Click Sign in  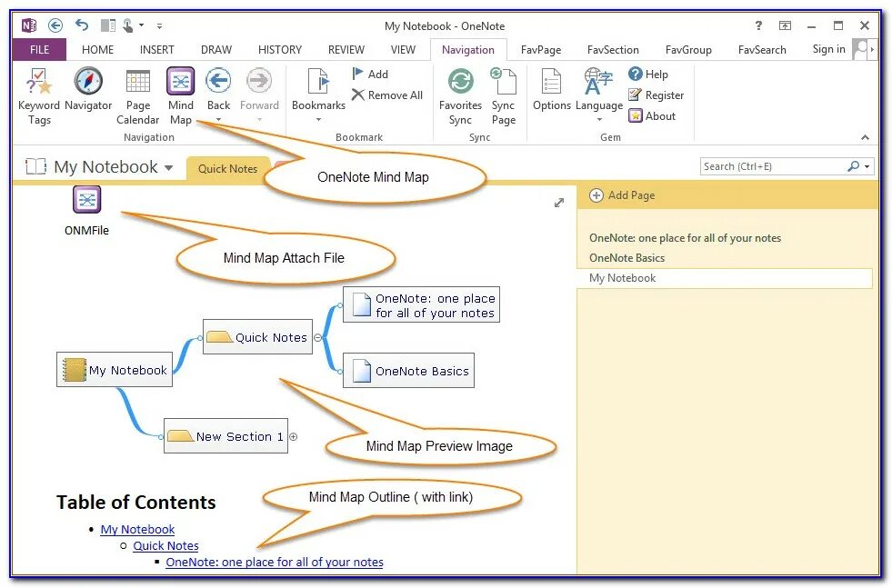point(828,49)
